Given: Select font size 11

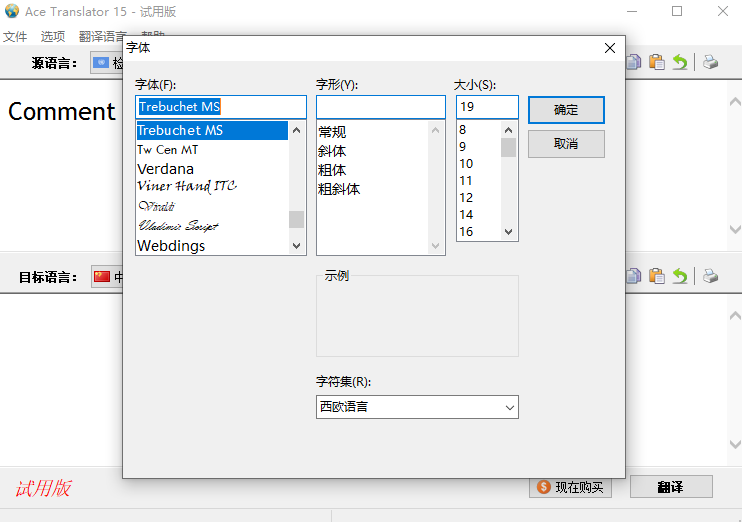Looking at the screenshot, I should [466, 181].
